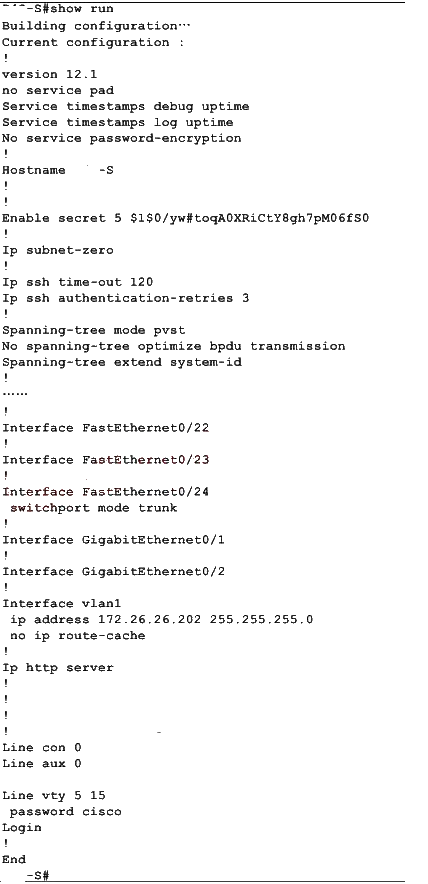Select the ip address 172.26.26.202 line

point(162,620)
